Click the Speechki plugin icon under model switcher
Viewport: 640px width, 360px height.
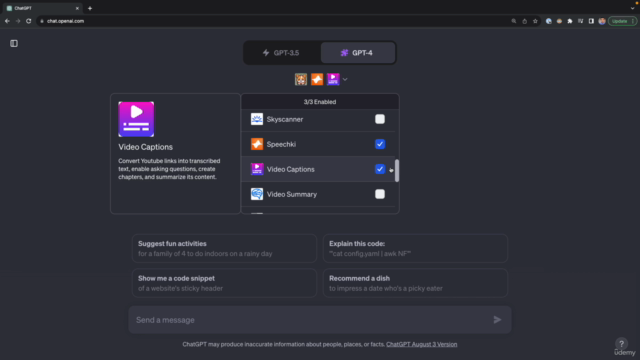[317, 79]
